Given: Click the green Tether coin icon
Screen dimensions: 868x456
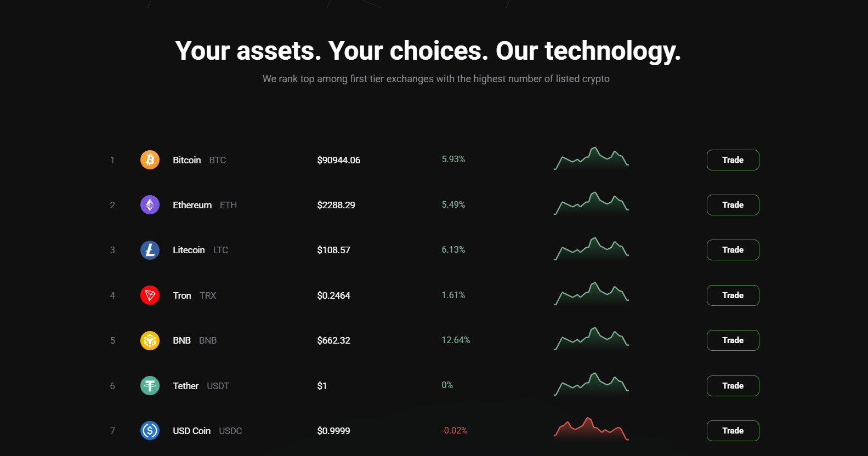Looking at the screenshot, I should [150, 386].
